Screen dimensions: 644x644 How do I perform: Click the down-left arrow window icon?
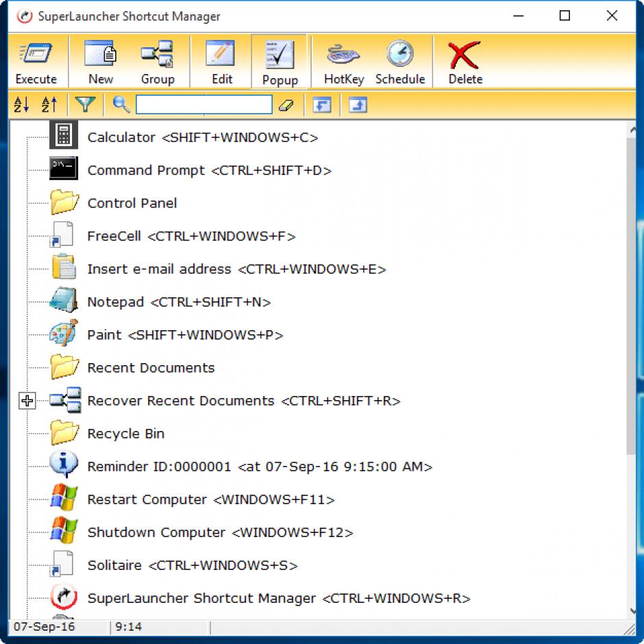(322, 105)
